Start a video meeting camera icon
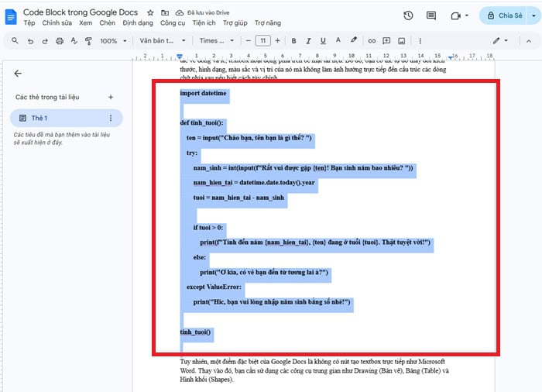The image size is (542, 392). click(455, 16)
